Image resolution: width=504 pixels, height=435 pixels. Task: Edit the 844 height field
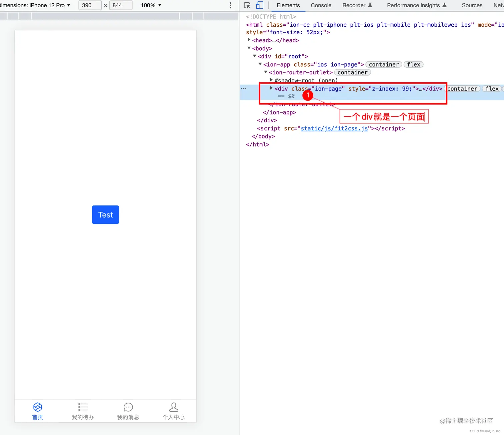pyautogui.click(x=121, y=5)
